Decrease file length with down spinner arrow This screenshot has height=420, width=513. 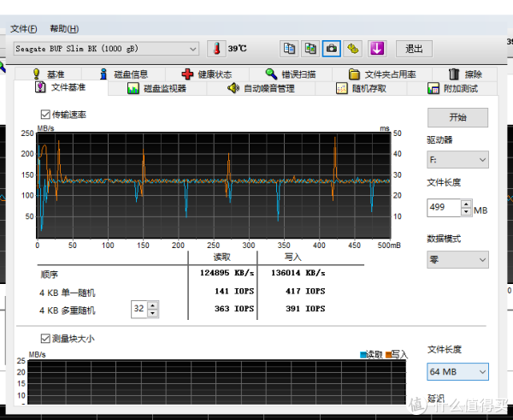[x=466, y=212]
